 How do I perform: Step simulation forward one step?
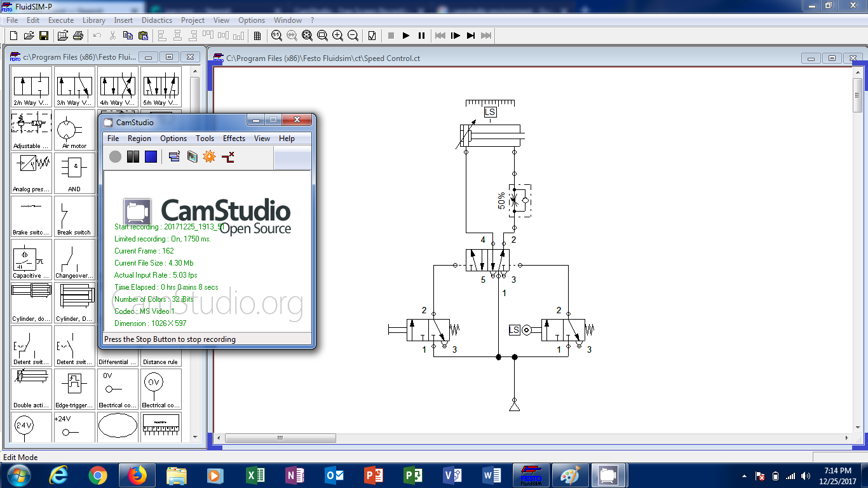click(x=456, y=36)
